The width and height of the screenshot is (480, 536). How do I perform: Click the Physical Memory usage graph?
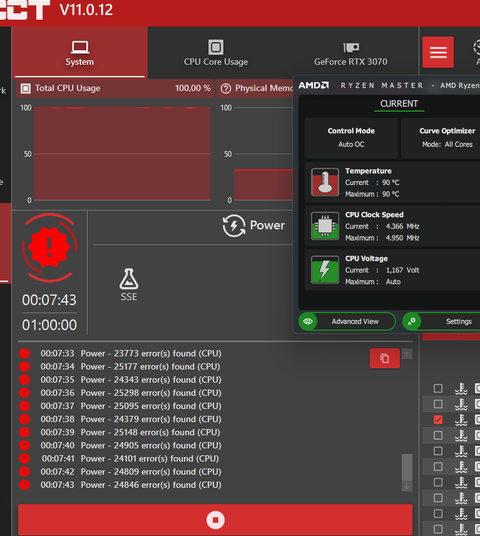tap(263, 154)
